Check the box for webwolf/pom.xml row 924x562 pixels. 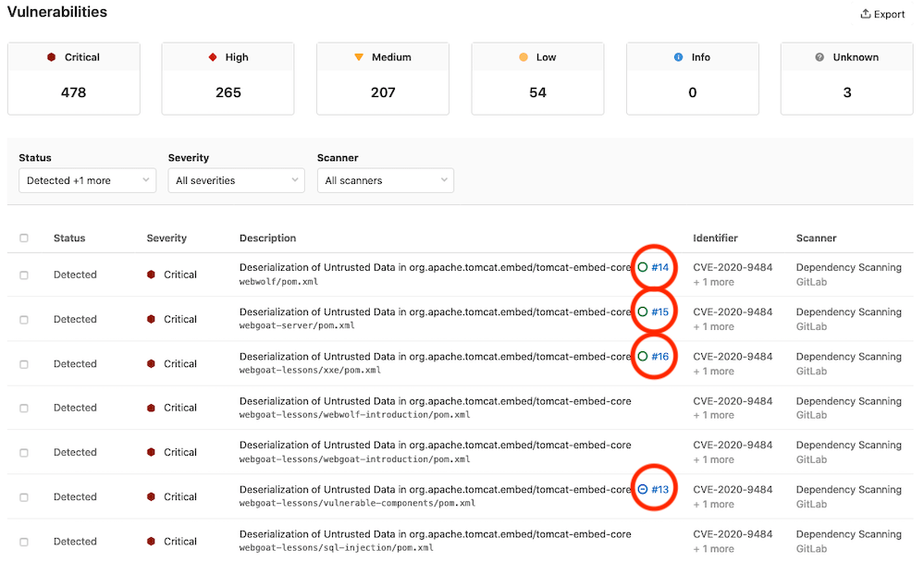pos(24,275)
